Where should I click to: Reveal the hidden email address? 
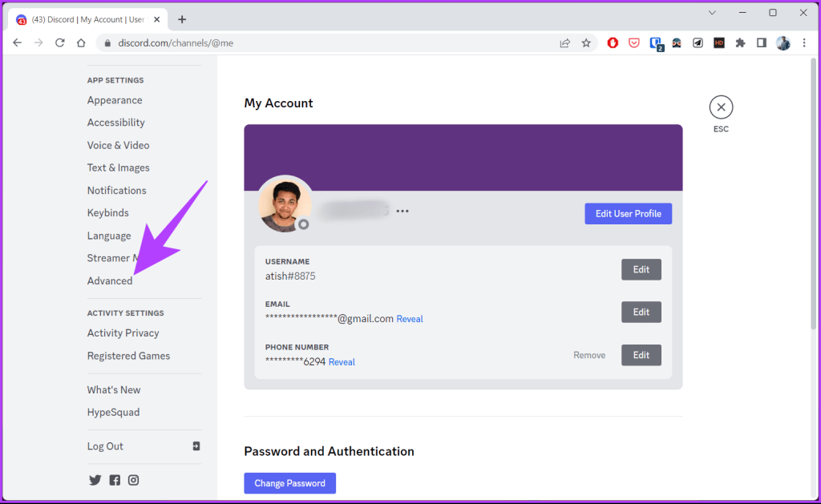click(410, 318)
